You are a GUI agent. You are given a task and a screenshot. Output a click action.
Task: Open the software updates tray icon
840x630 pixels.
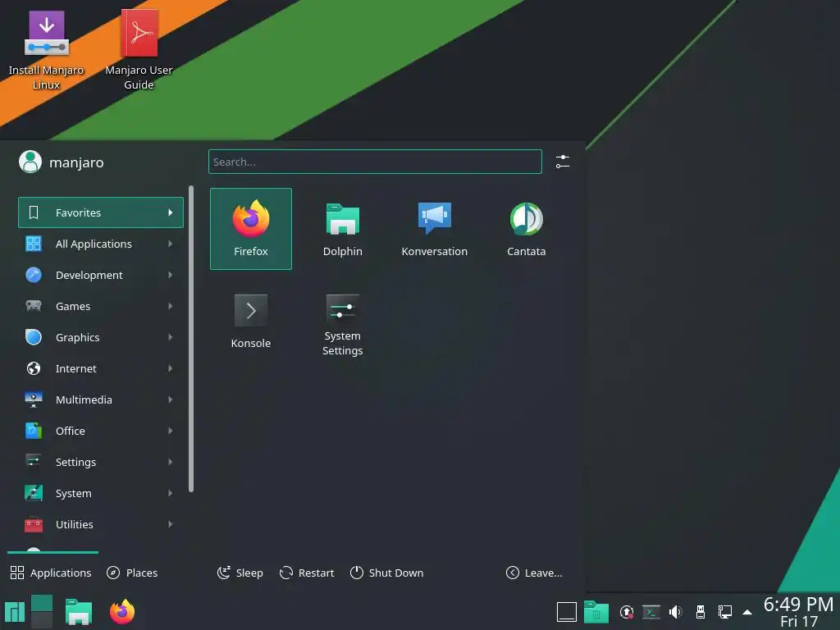[x=626, y=612]
